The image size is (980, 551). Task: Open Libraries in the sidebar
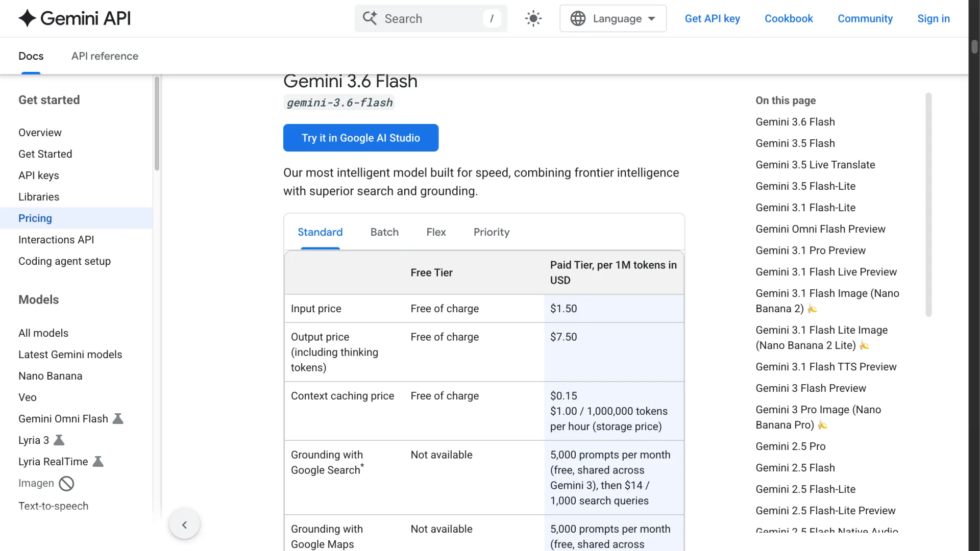click(39, 197)
